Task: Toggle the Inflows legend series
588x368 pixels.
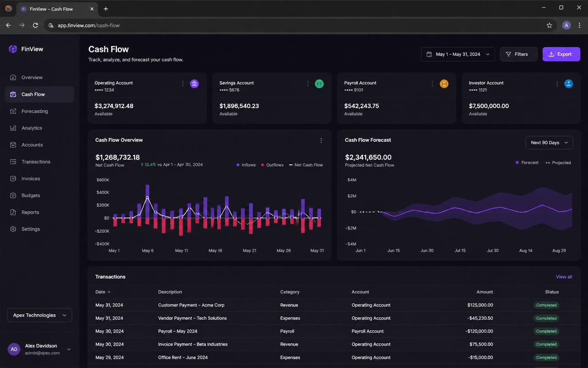Action: (246, 165)
